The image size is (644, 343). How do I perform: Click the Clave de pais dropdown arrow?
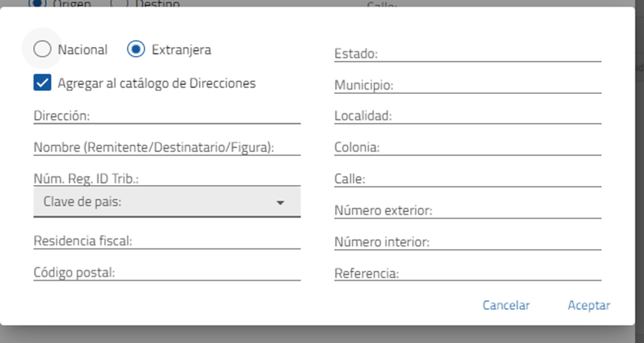click(280, 203)
